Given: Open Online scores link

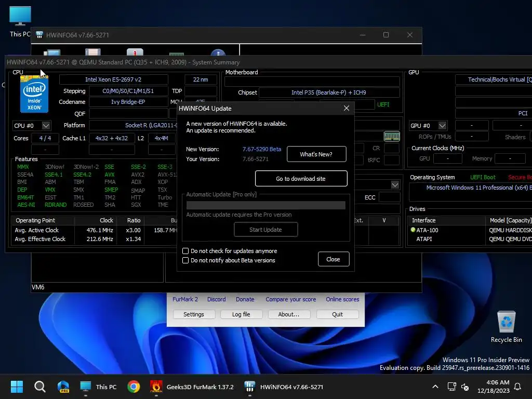Looking at the screenshot, I should [x=342, y=299].
